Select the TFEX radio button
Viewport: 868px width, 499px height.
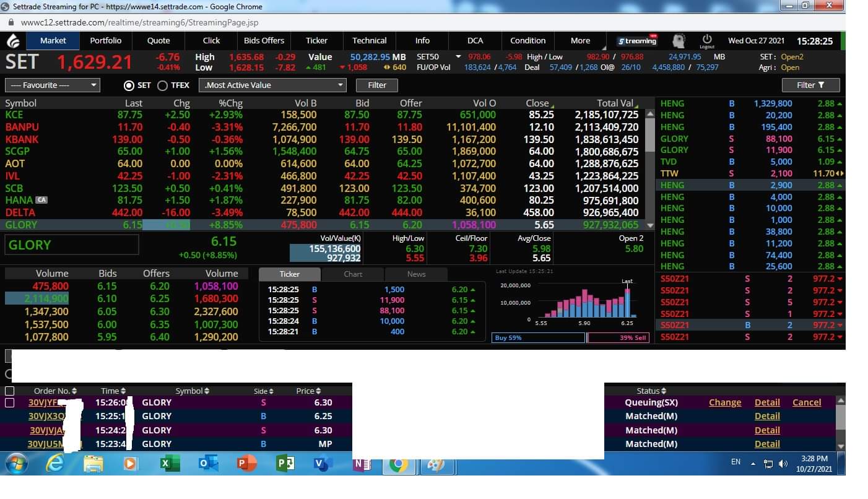pos(162,85)
